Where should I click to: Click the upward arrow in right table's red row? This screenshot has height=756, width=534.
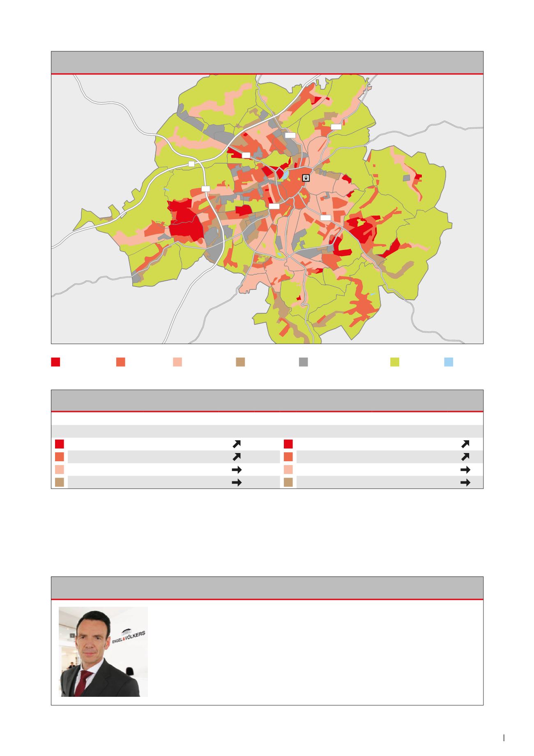[465, 444]
